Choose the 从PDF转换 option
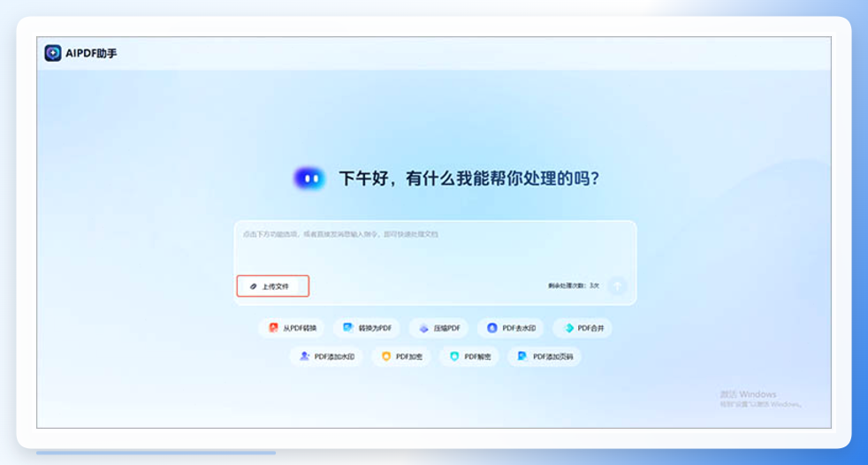Viewport: 868px width, 465px height. click(x=292, y=328)
